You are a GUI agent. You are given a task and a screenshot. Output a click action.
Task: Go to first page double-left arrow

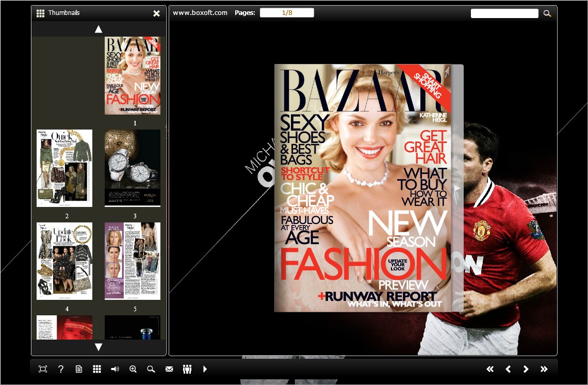tap(490, 369)
